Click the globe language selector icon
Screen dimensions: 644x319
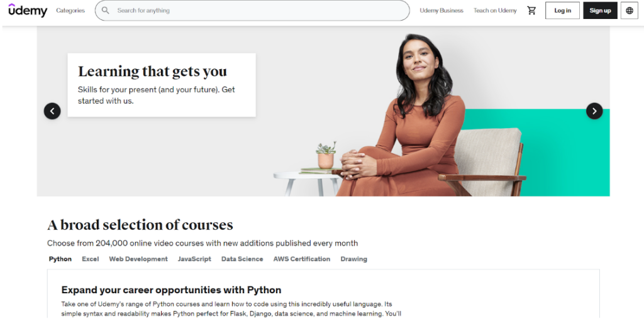click(x=629, y=11)
